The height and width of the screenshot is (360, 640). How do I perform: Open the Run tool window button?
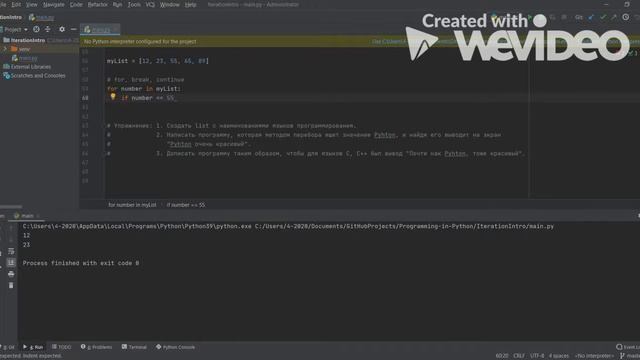pos(33,347)
